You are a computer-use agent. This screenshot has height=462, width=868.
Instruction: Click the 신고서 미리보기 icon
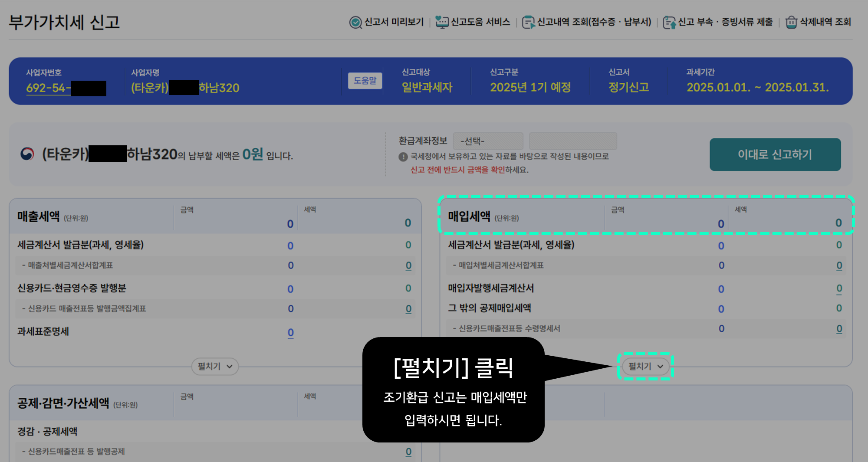click(x=355, y=22)
